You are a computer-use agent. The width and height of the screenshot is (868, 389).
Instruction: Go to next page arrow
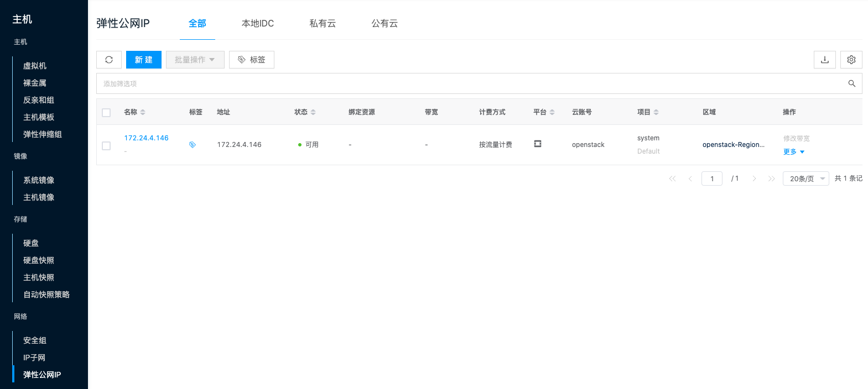(754, 178)
